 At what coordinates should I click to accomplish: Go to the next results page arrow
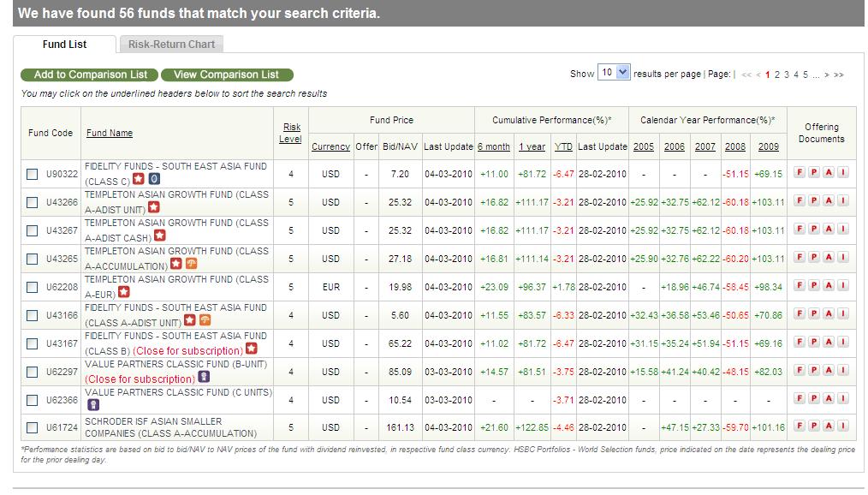point(826,75)
